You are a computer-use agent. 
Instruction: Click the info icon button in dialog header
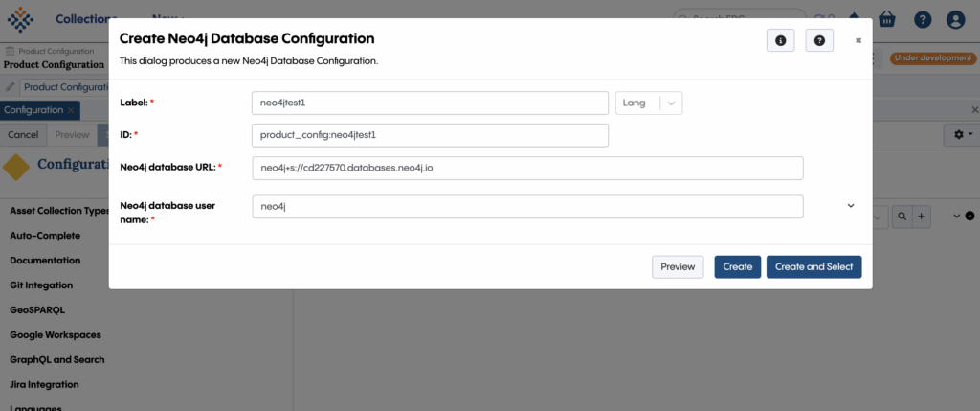pyautogui.click(x=781, y=40)
